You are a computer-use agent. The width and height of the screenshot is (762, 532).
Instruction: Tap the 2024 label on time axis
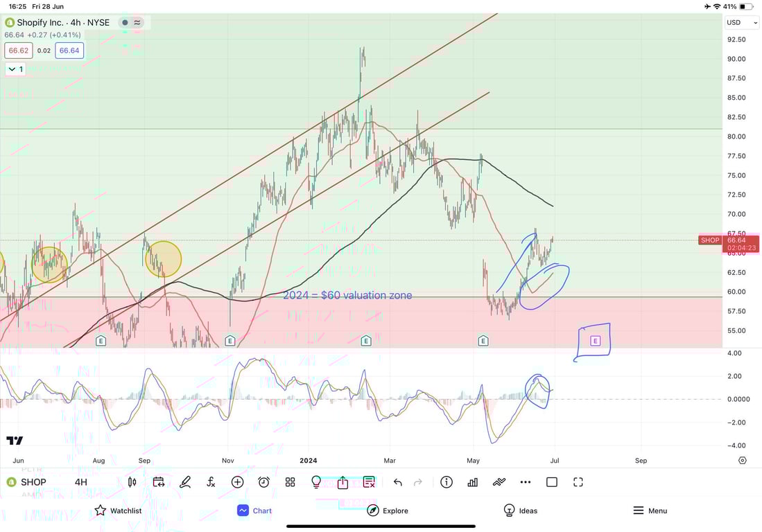click(308, 460)
